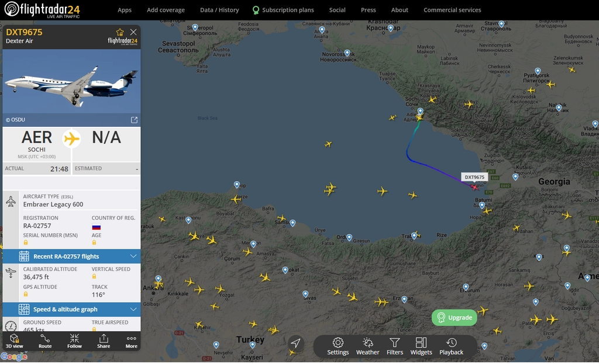Click the locked GPS Altitude padlock
Screen dimensions: 599x364
tap(26, 294)
